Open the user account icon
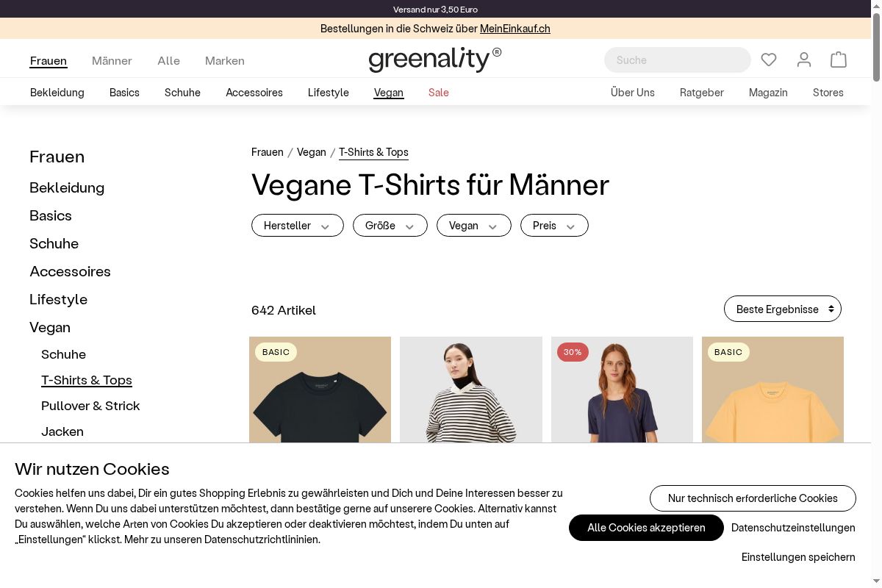The height and width of the screenshot is (588, 882). pyautogui.click(x=804, y=60)
